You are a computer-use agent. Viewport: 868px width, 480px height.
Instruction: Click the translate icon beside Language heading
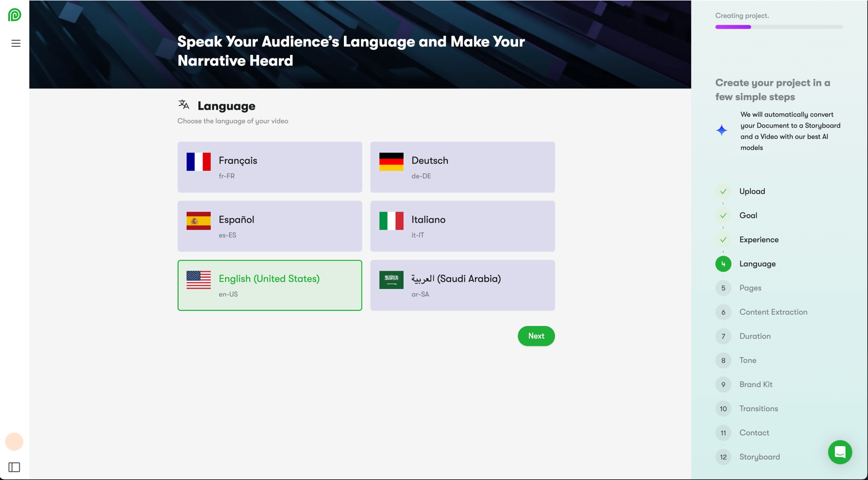(184, 105)
